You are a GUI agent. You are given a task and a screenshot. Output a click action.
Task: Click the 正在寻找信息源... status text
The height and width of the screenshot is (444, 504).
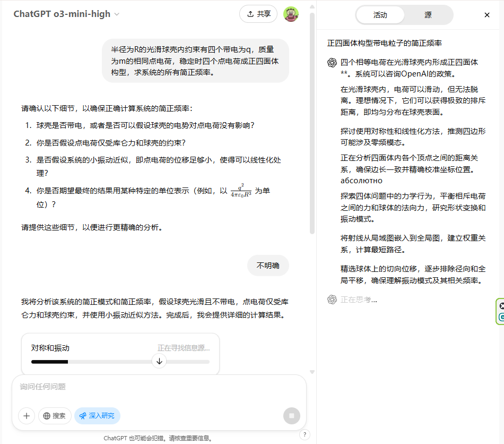click(x=184, y=348)
